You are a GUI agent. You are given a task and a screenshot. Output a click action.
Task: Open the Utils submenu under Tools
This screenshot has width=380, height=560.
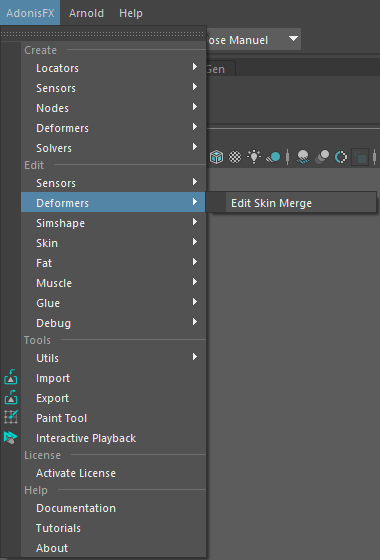113,358
